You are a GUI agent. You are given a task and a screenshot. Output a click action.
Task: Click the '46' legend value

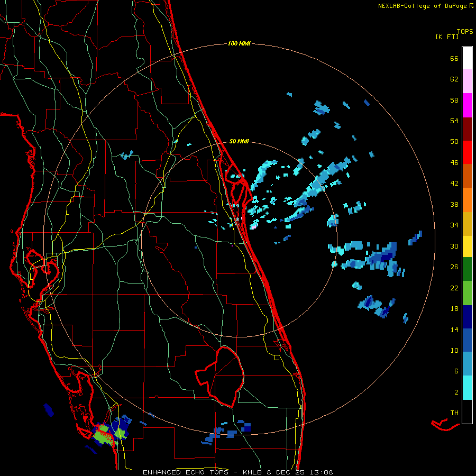(x=454, y=163)
